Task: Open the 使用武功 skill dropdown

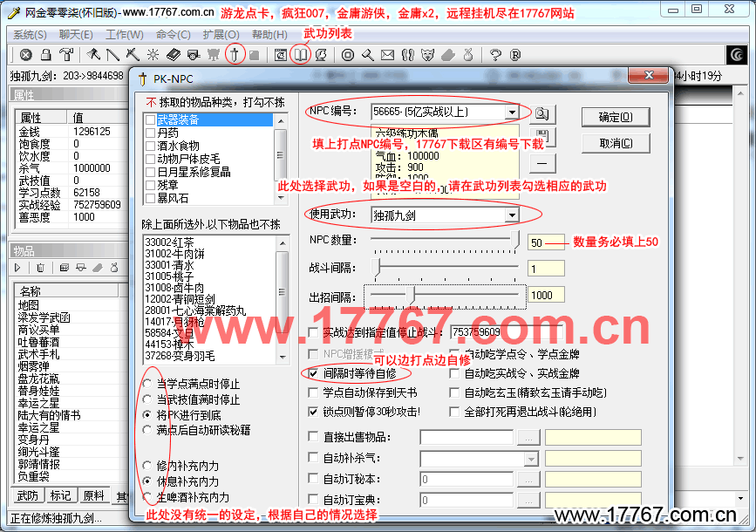Action: click(512, 215)
